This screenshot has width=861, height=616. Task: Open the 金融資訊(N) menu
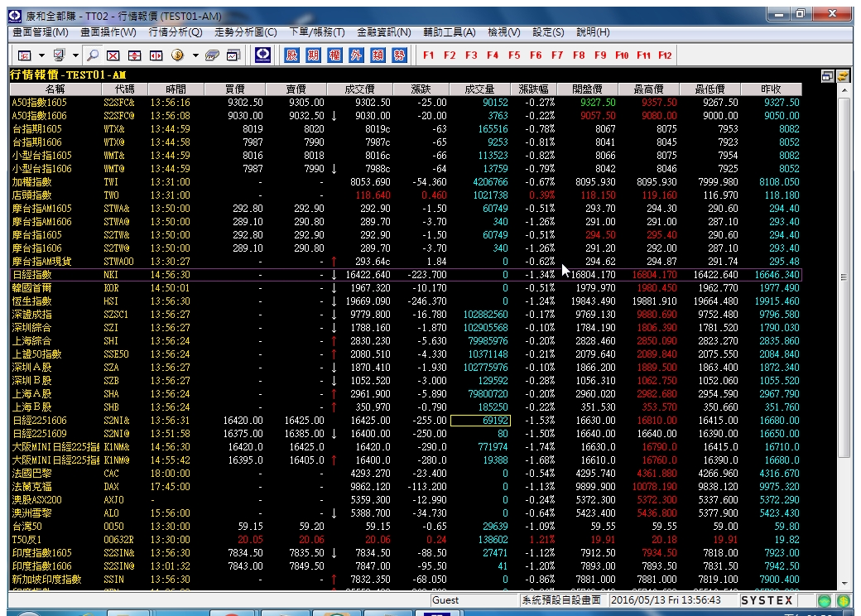[384, 32]
